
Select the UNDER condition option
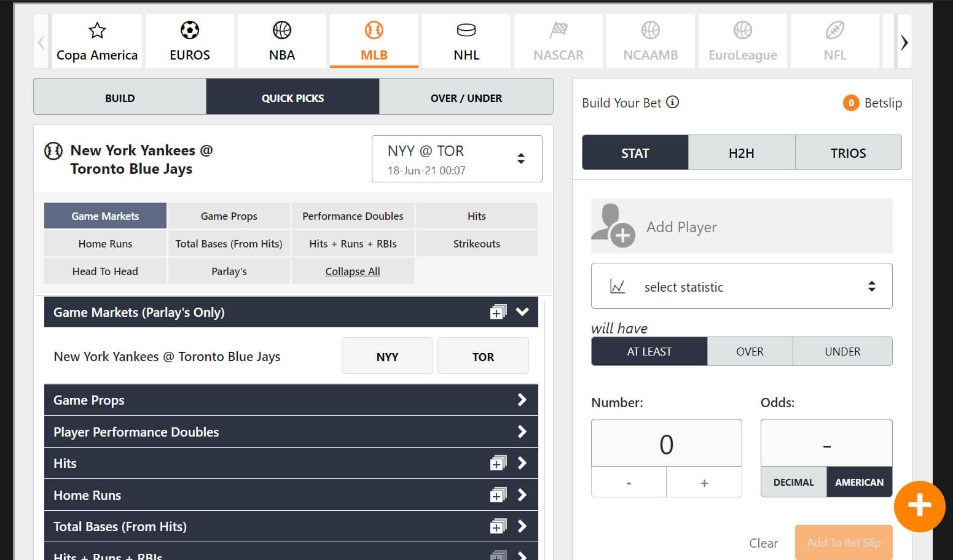[842, 352]
